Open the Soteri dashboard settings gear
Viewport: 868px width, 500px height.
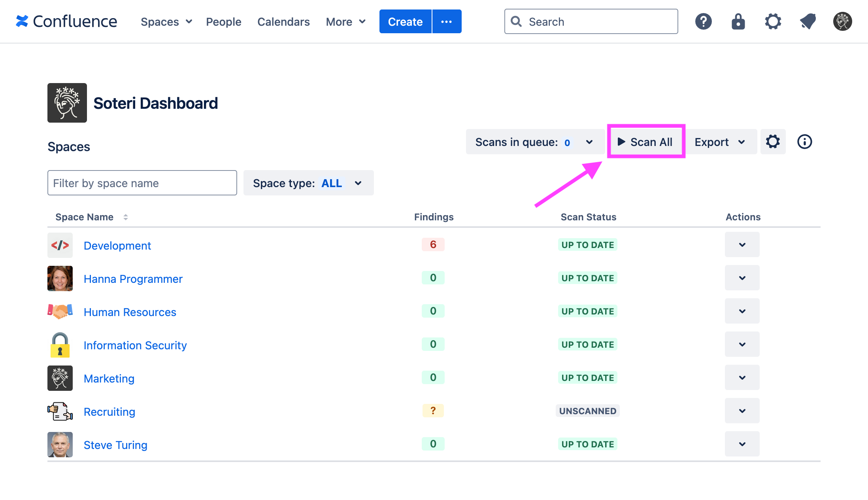click(x=773, y=142)
